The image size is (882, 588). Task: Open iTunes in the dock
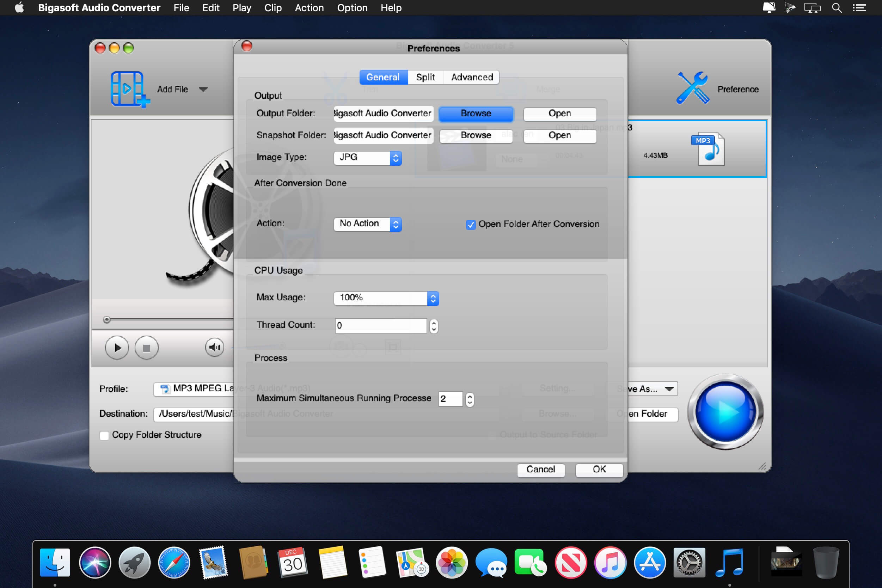tap(611, 563)
